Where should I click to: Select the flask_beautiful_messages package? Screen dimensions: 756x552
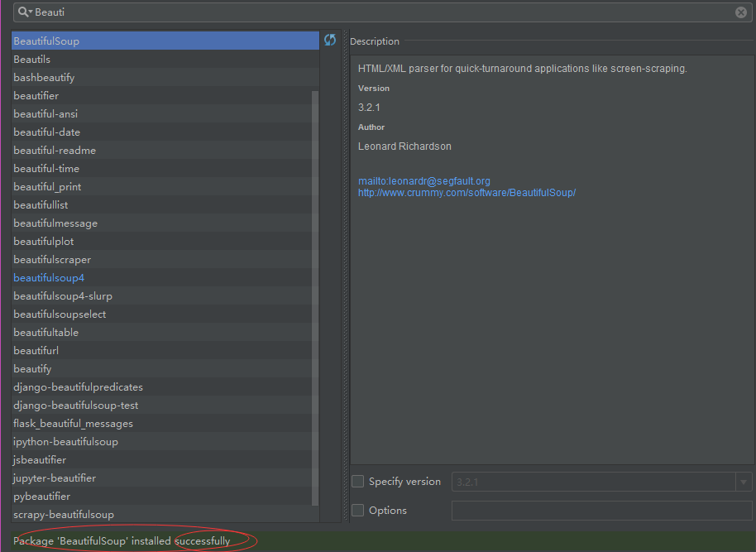point(162,424)
